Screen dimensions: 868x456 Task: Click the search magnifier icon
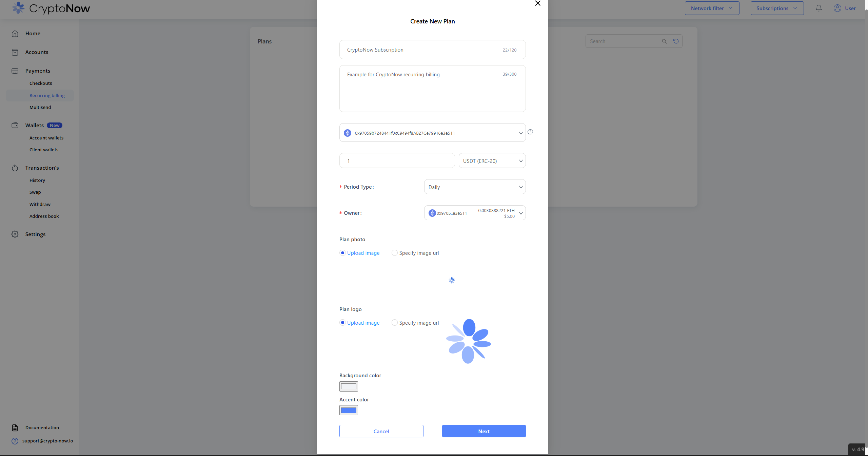[664, 41]
